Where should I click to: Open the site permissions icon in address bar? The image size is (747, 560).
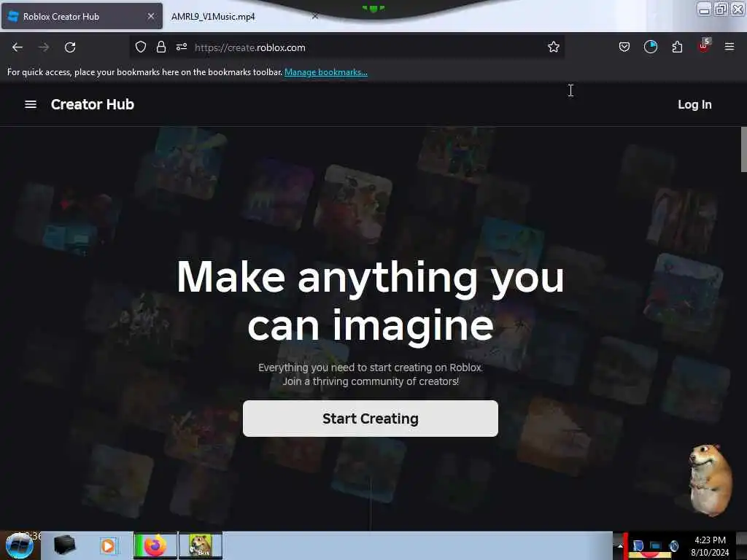coord(182,47)
